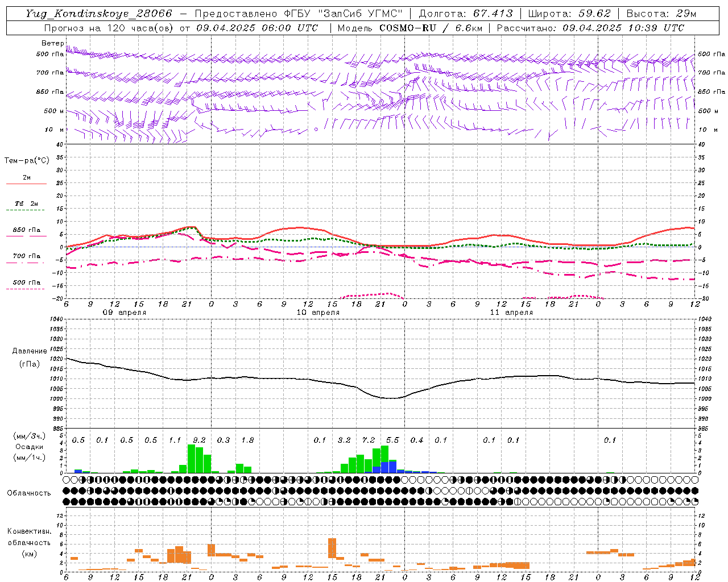The image size is (728, 582).
Task: Click the 3.2 precipitation total
Action: 344,440
